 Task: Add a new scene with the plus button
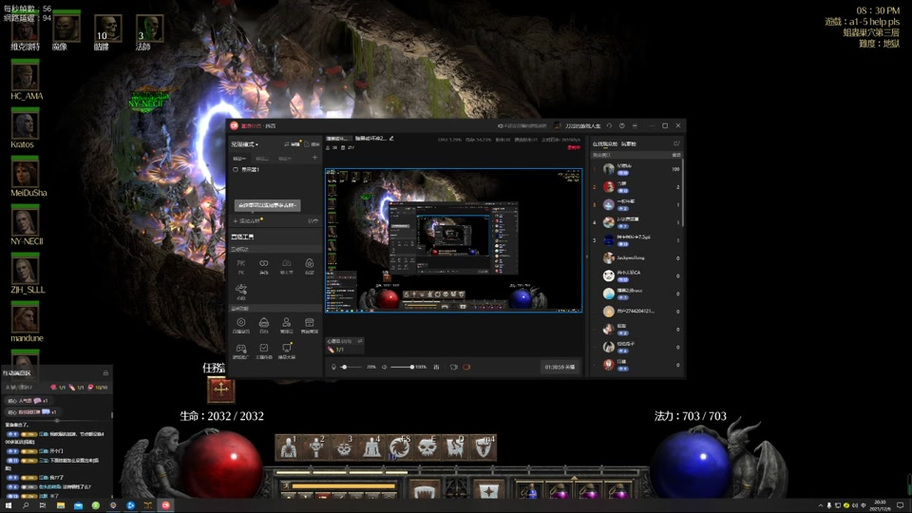click(315, 158)
